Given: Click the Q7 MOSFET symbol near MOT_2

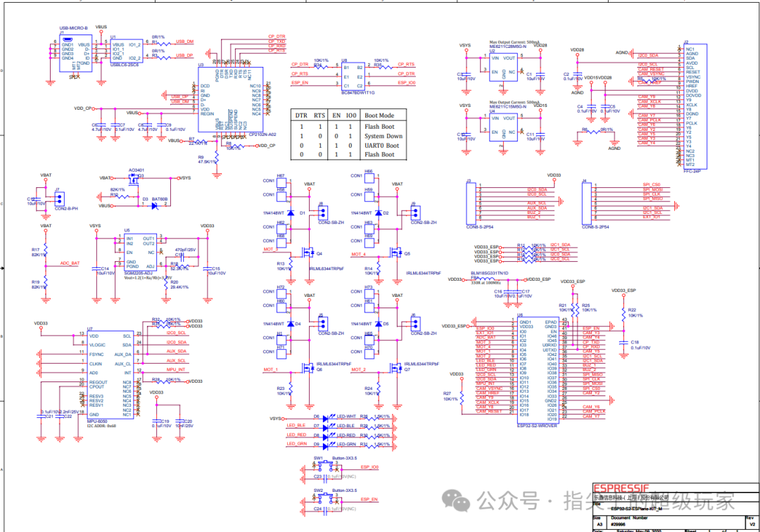Looking at the screenshot, I should (396, 367).
